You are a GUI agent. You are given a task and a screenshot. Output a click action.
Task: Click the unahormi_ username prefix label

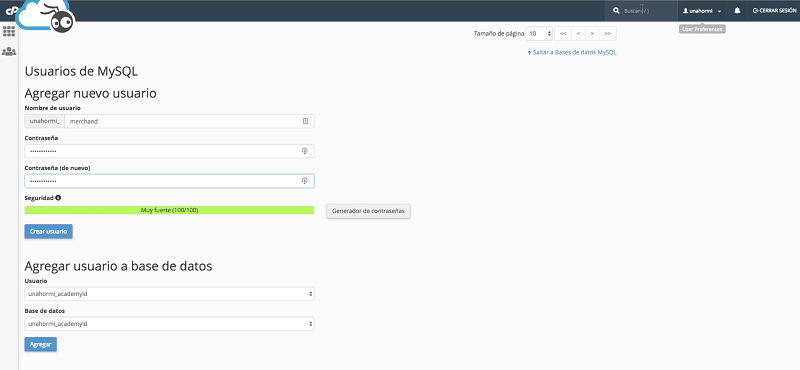point(45,121)
